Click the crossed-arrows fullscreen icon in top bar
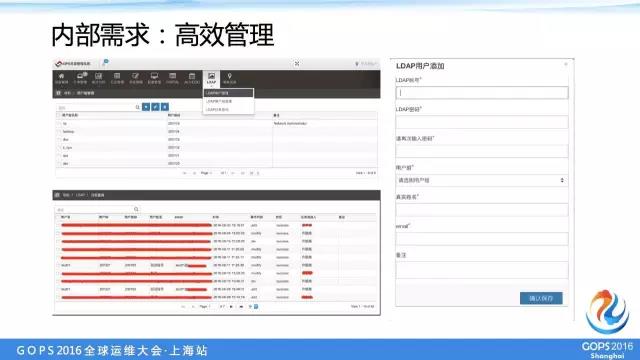Screen dimensions: 640x360 click(x=297, y=64)
